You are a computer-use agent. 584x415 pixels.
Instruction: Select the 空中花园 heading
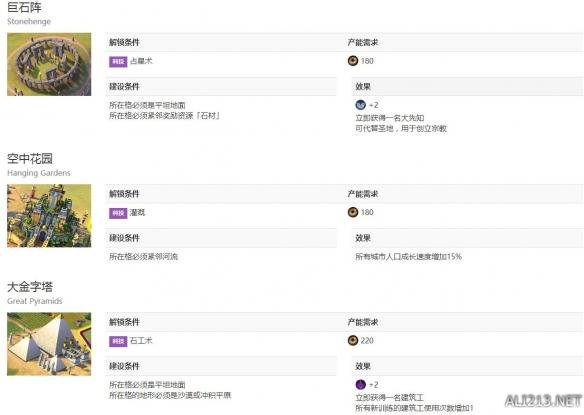click(x=30, y=159)
